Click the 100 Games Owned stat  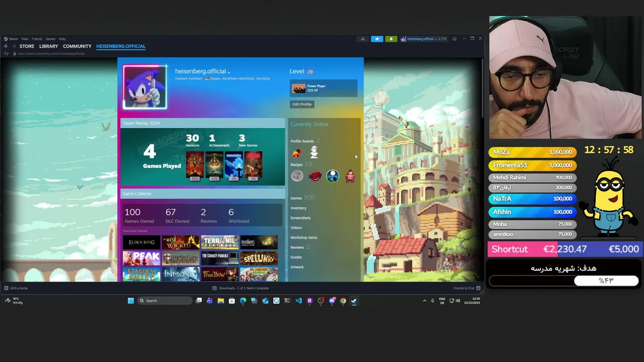(x=139, y=215)
